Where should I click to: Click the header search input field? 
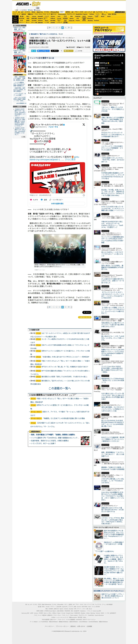[27, 8]
